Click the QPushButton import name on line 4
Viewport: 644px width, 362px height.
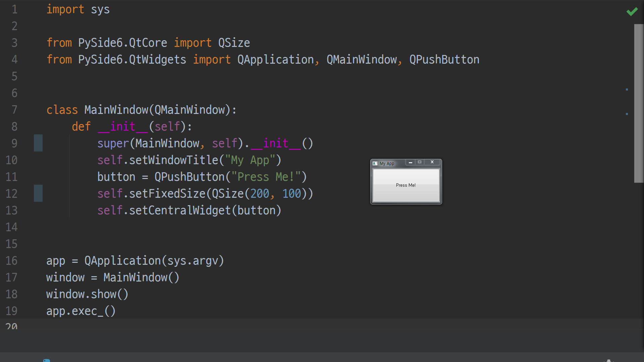pyautogui.click(x=444, y=60)
